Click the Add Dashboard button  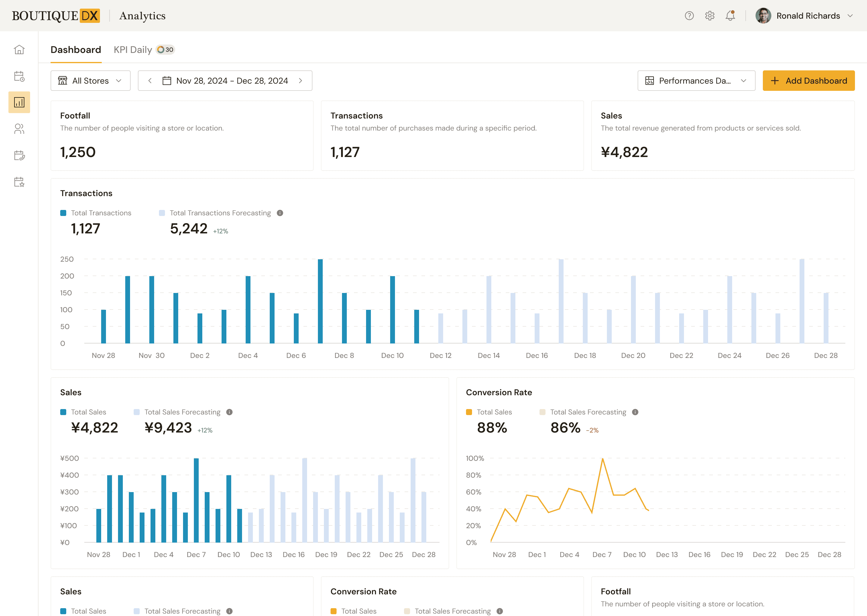click(809, 80)
